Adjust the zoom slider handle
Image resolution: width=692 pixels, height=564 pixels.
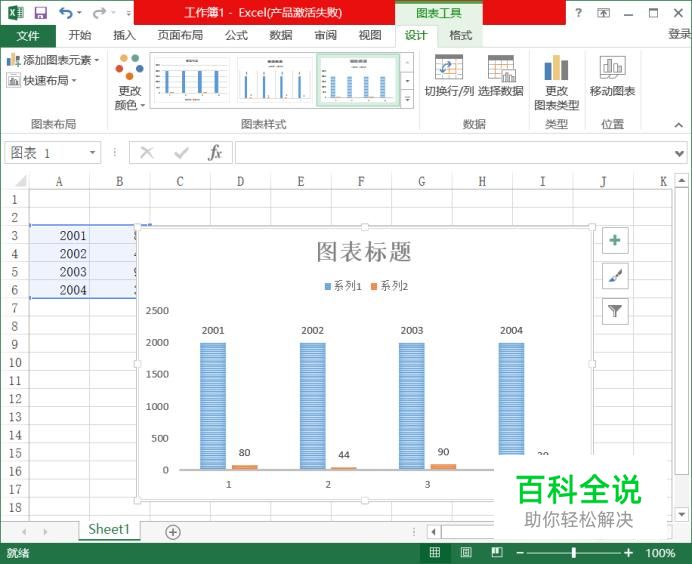tap(574, 553)
